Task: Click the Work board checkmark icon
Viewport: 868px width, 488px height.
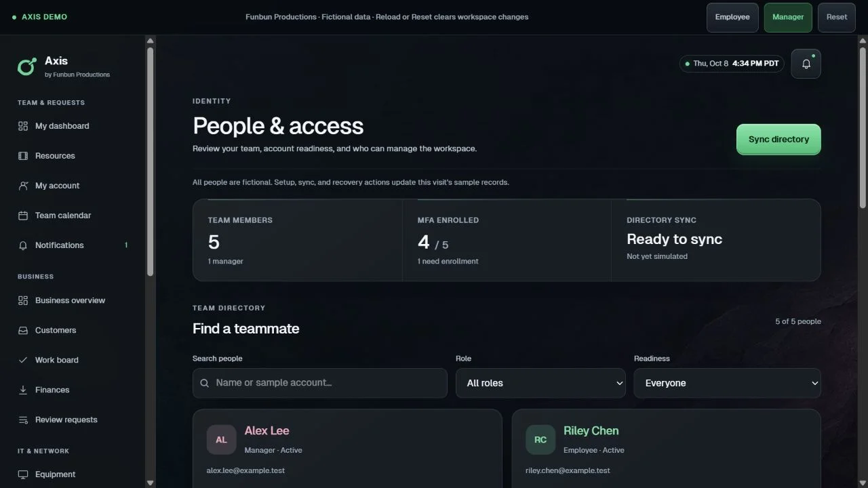Action: [23, 360]
